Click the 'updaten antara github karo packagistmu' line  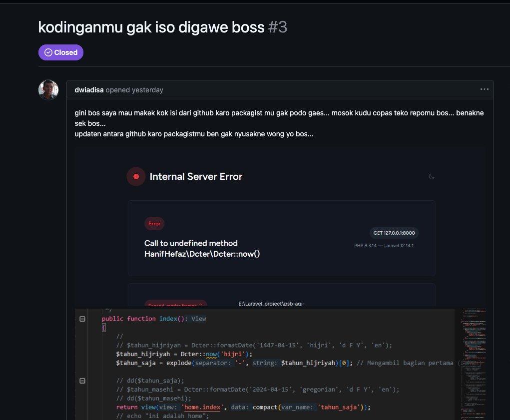194,134
